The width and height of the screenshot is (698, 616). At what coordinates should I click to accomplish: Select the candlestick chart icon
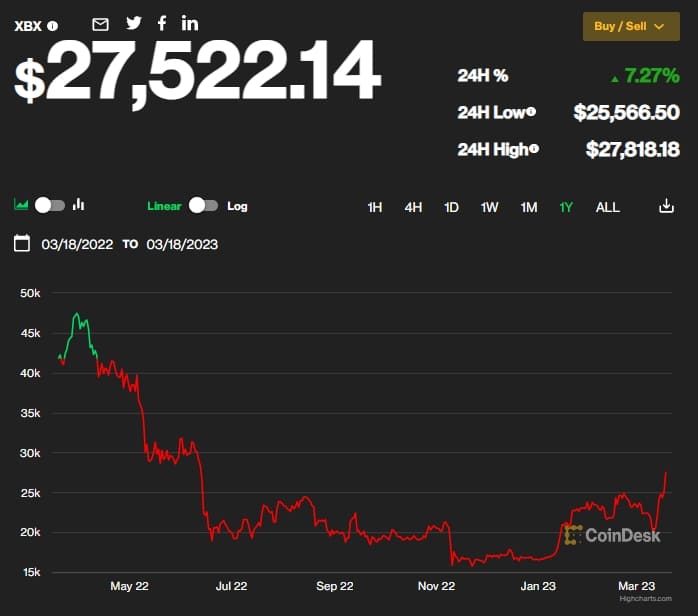pos(78,204)
